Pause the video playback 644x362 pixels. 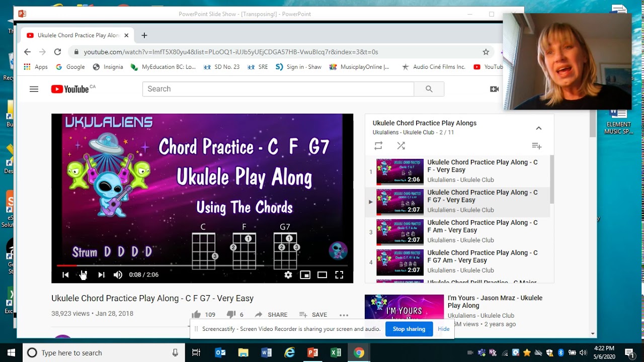(x=84, y=275)
